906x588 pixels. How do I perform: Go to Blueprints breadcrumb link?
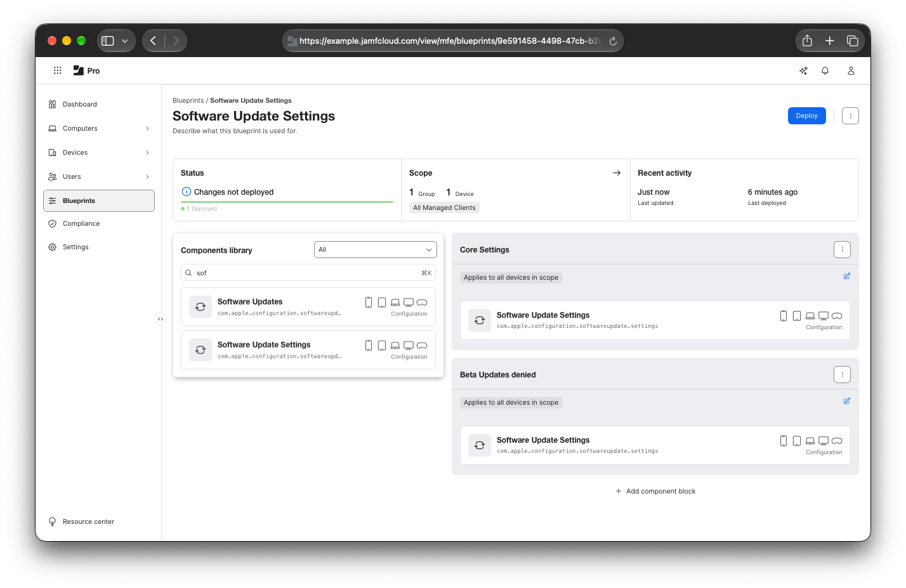click(x=188, y=100)
